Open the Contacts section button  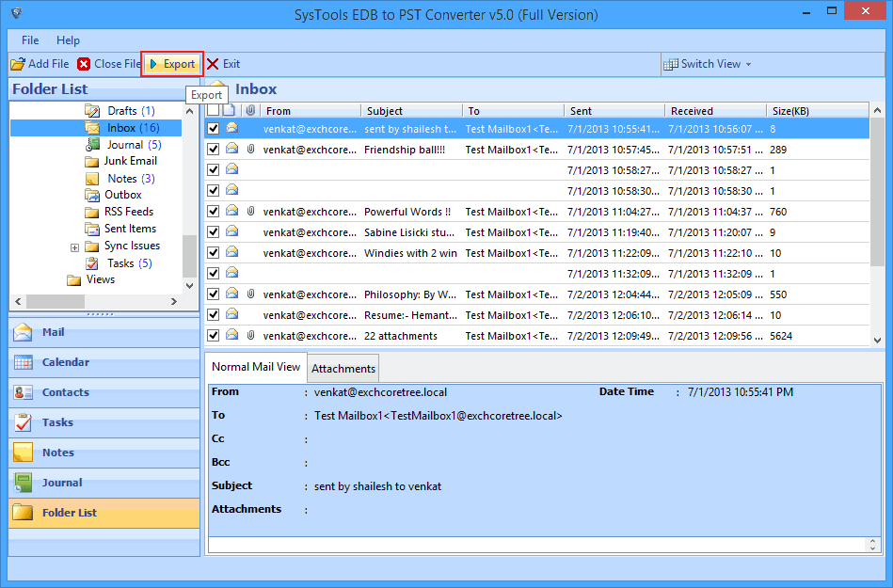(x=104, y=392)
